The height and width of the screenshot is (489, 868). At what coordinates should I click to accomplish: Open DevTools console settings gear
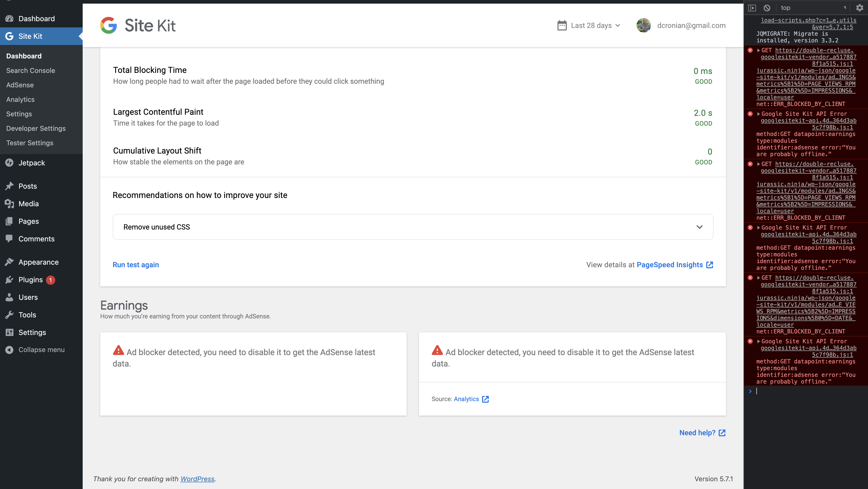[859, 8]
